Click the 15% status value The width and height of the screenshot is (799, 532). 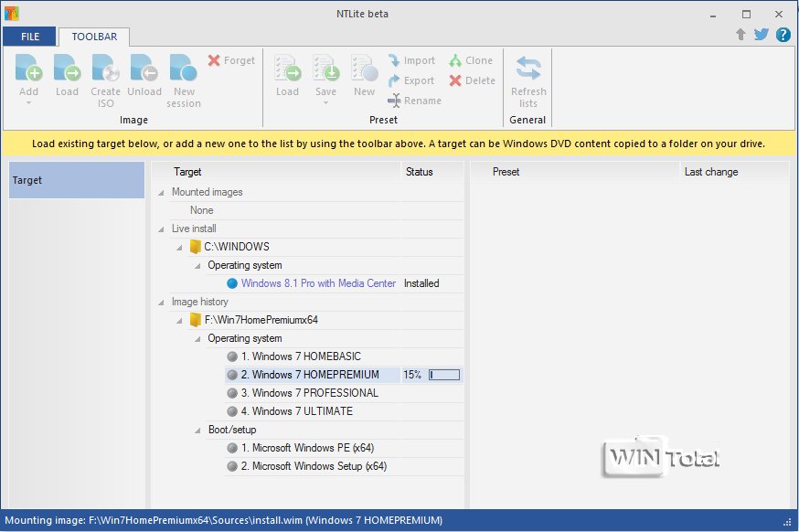click(x=412, y=375)
